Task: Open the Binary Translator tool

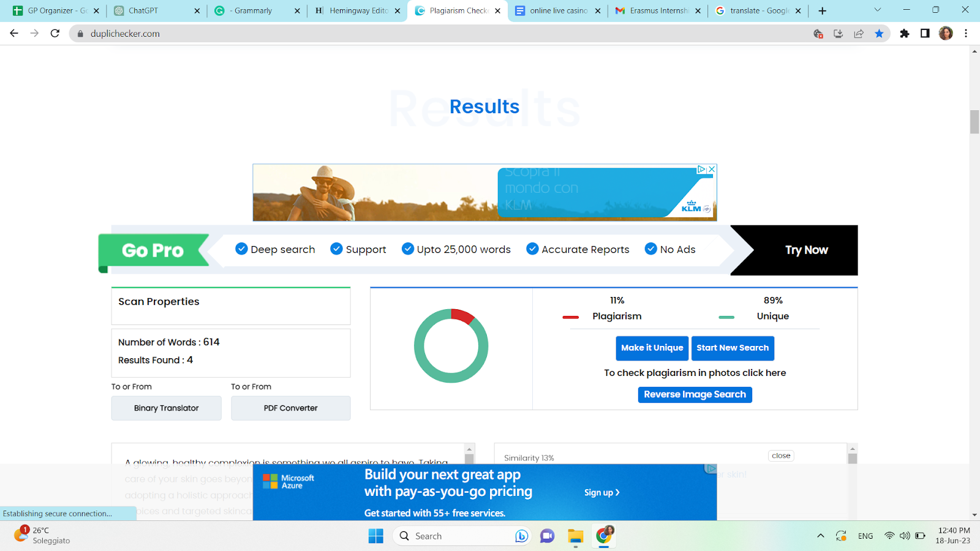Action: (x=167, y=408)
